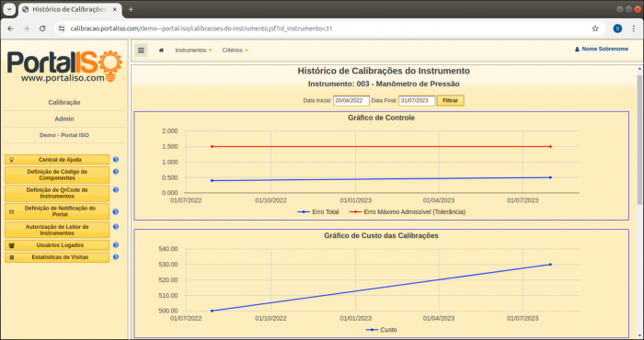Go to the home icon in navbar
This screenshot has width=644, height=340.
point(161,50)
